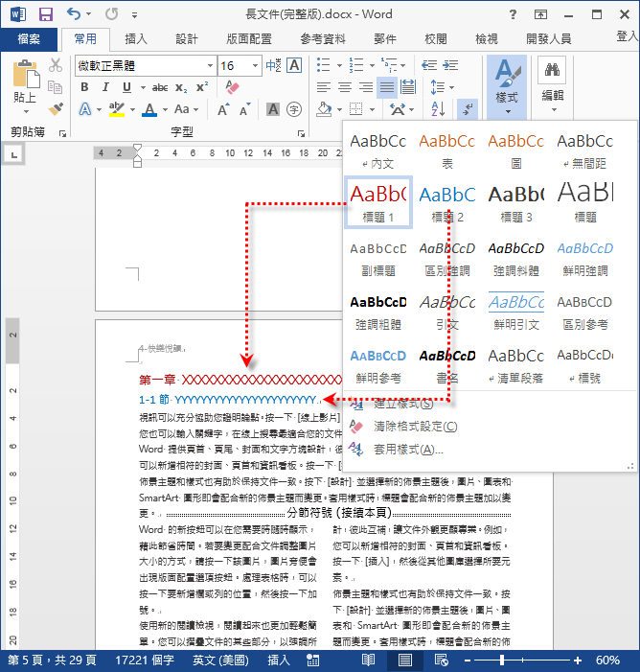The width and height of the screenshot is (640, 672).
Task: Apply the blue font color
Action: [x=149, y=109]
